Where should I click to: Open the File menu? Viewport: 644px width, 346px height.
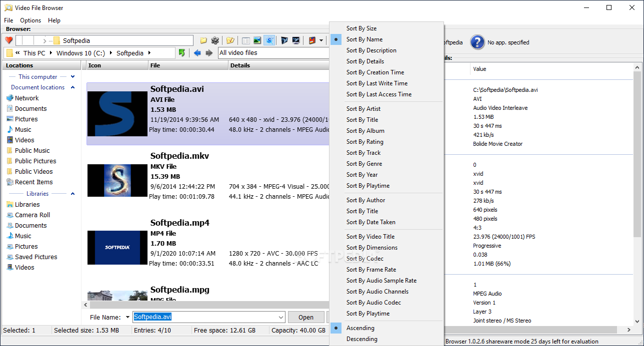point(8,20)
